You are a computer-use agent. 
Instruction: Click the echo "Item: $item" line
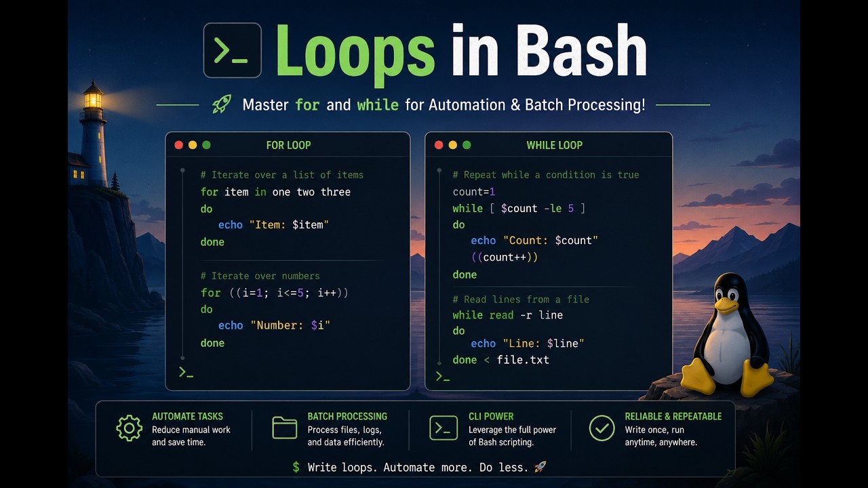(x=273, y=224)
